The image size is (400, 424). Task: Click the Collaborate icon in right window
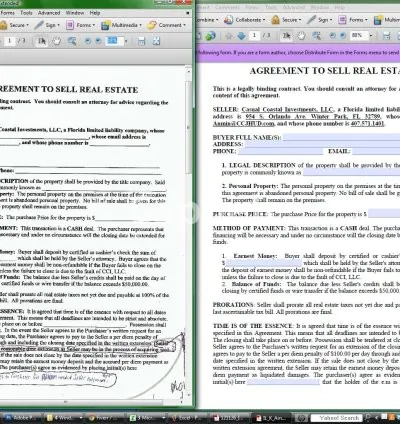[229, 20]
